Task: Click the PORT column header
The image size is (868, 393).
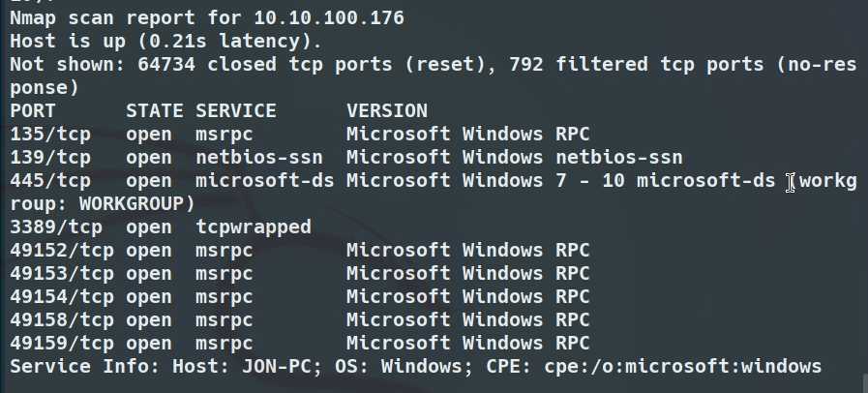Action: pyautogui.click(x=33, y=110)
